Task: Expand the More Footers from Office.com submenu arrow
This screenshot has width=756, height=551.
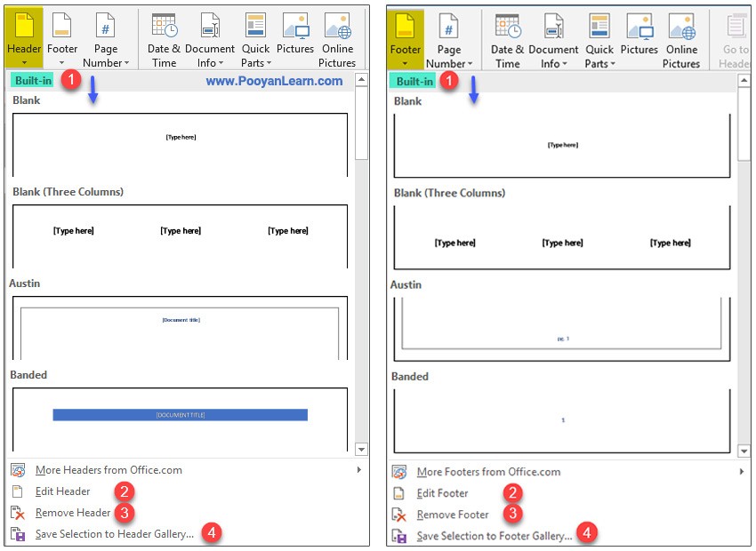Action: tap(741, 472)
